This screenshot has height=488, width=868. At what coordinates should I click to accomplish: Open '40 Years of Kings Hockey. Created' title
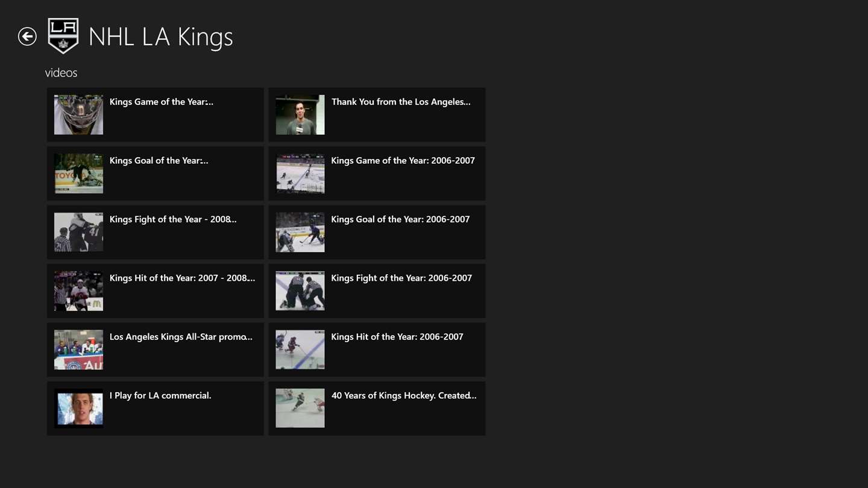tap(404, 396)
